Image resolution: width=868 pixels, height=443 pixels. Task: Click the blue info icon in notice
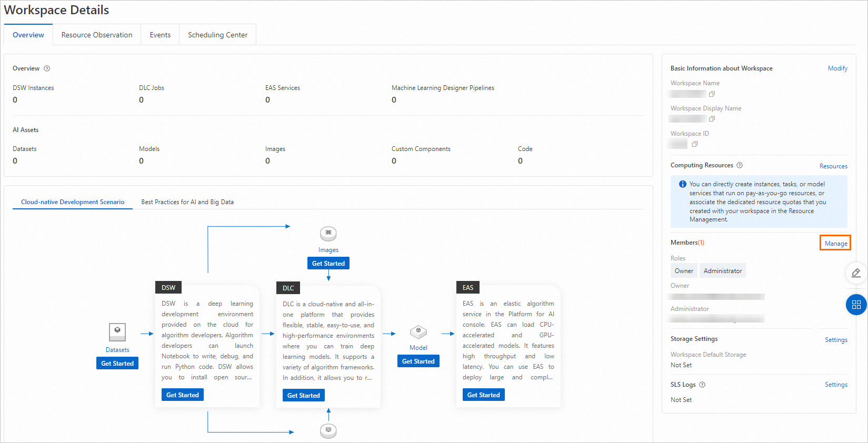point(683,184)
